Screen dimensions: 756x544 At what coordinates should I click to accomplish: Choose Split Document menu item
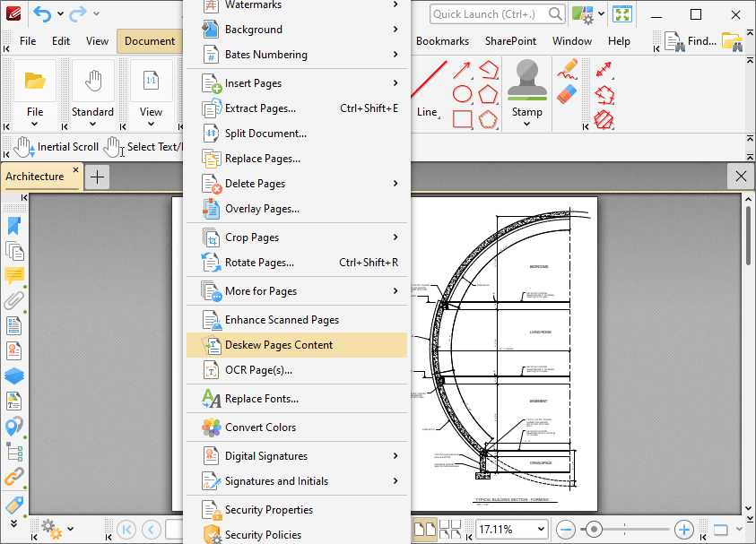[x=297, y=134]
